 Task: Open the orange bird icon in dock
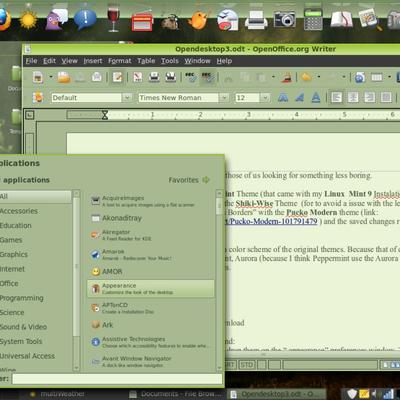tap(199, 20)
